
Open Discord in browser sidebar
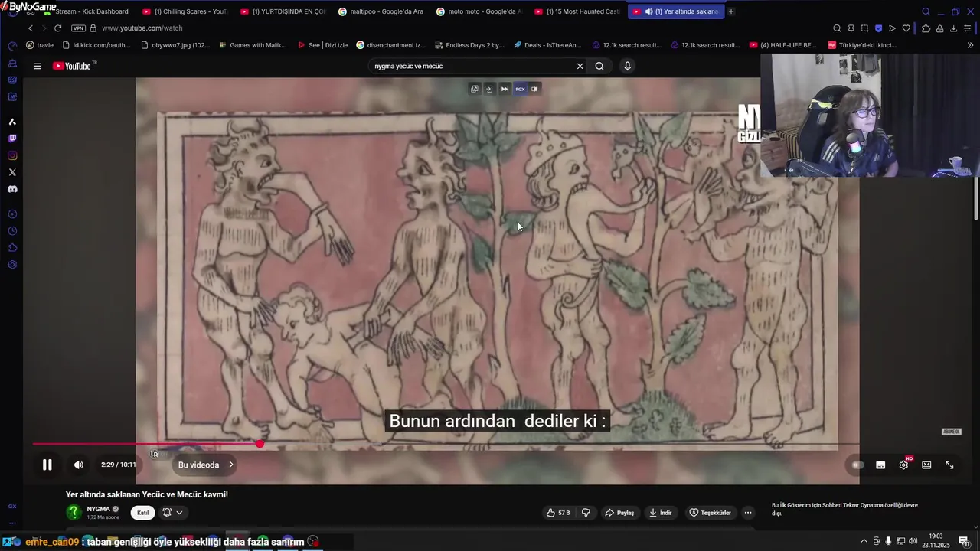pos(12,189)
